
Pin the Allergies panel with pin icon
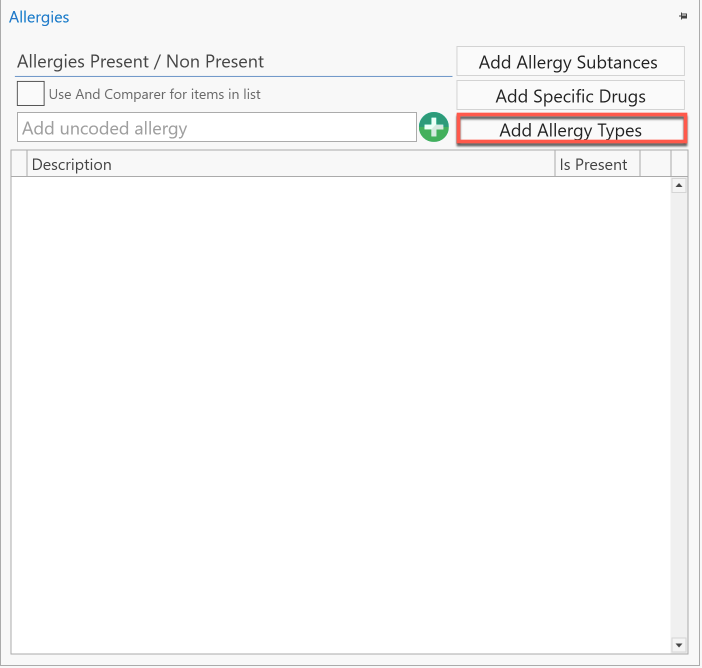(x=683, y=17)
